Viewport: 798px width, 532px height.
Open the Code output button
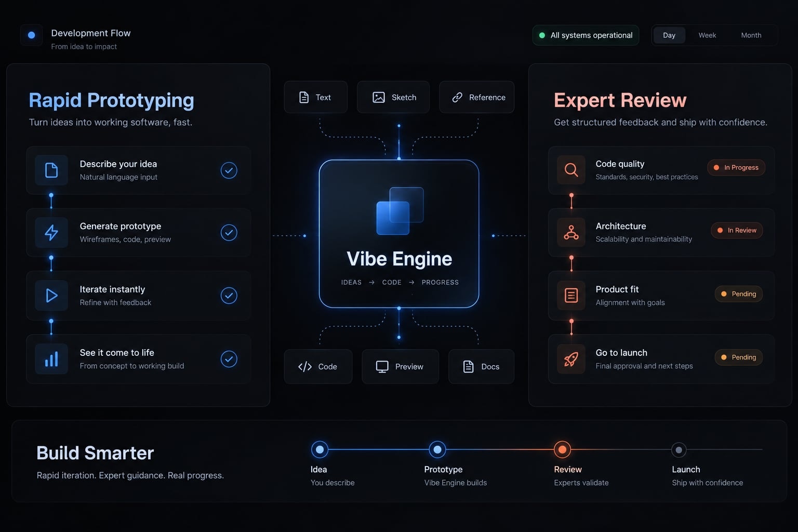318,367
